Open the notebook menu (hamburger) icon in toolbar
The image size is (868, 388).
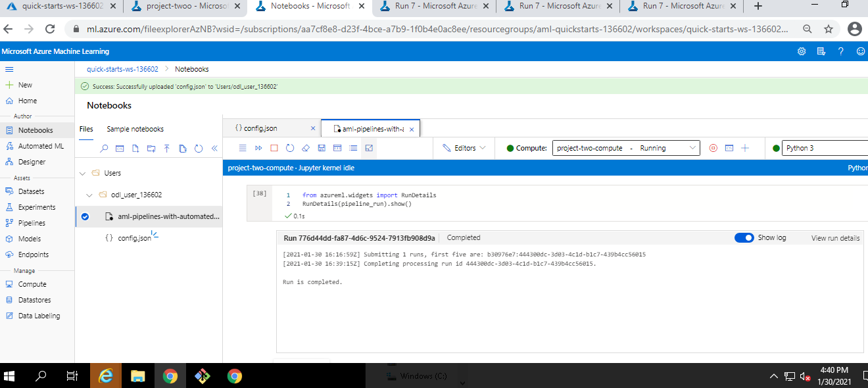click(243, 148)
